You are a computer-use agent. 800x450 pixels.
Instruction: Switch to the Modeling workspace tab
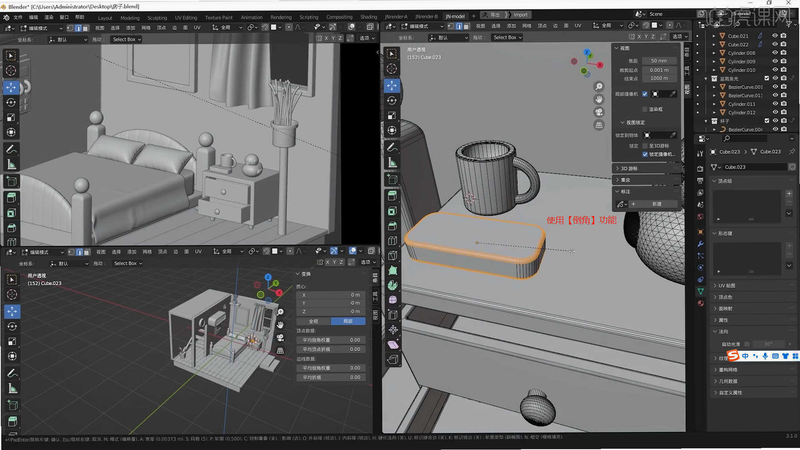coord(130,17)
